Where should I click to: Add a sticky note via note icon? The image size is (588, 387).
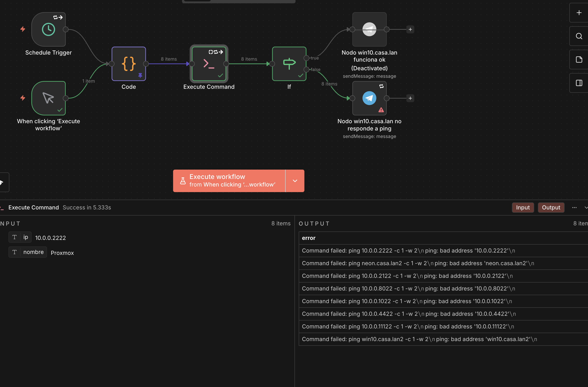click(x=579, y=60)
